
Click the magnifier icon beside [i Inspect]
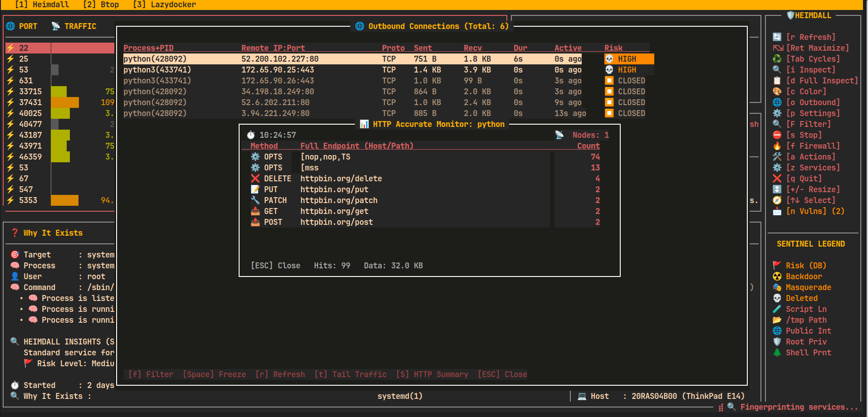(x=777, y=70)
